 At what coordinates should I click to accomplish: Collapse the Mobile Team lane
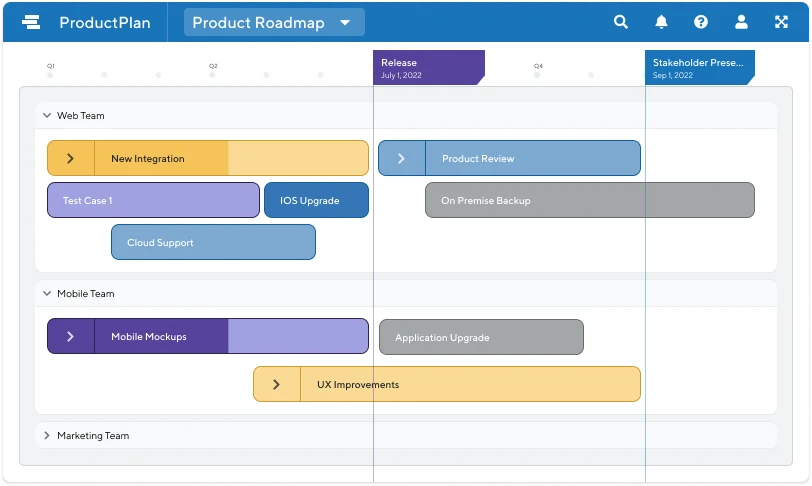point(47,293)
